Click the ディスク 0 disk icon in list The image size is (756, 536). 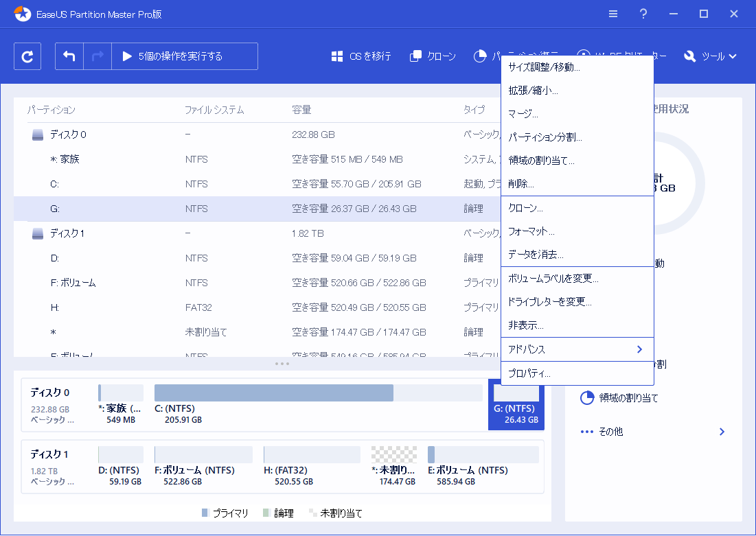tap(38, 135)
